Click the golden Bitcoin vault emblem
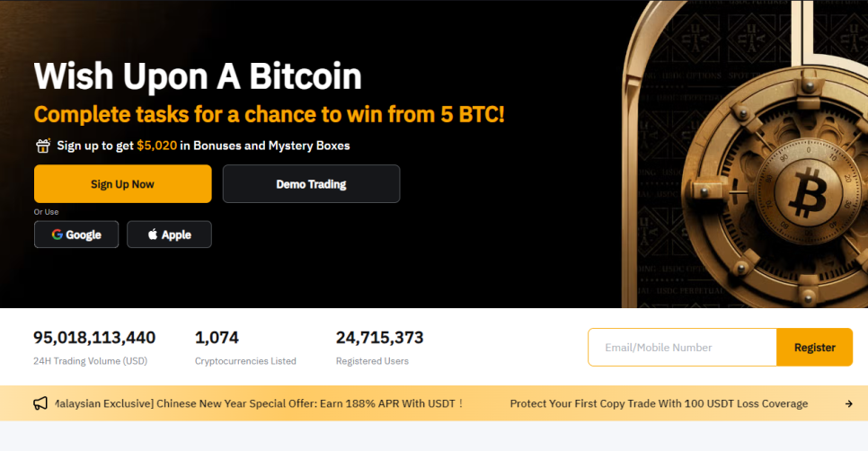868x451 pixels. (808, 192)
